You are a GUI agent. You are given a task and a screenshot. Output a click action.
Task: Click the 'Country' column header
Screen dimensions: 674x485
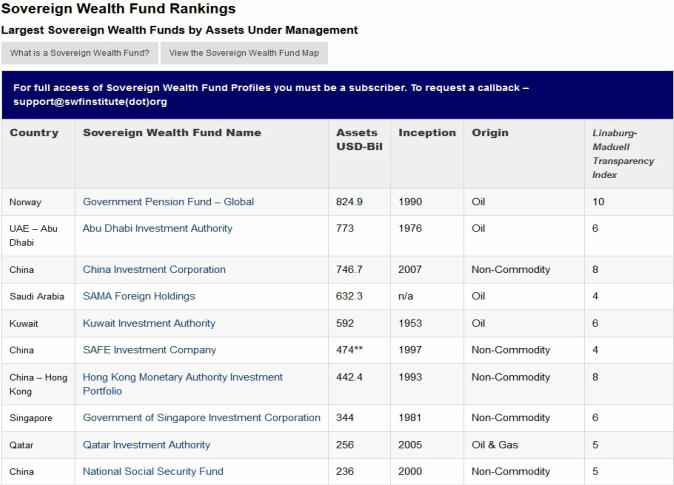[x=34, y=133]
